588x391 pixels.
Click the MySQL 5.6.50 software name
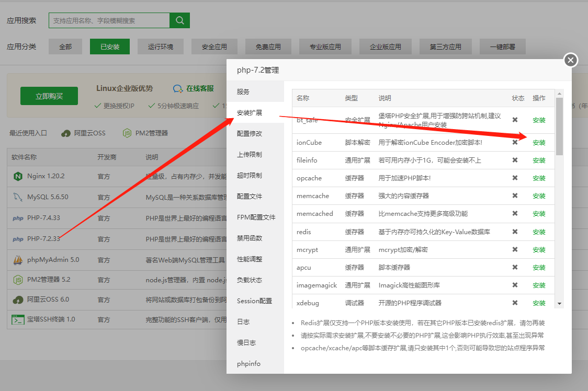coord(48,197)
